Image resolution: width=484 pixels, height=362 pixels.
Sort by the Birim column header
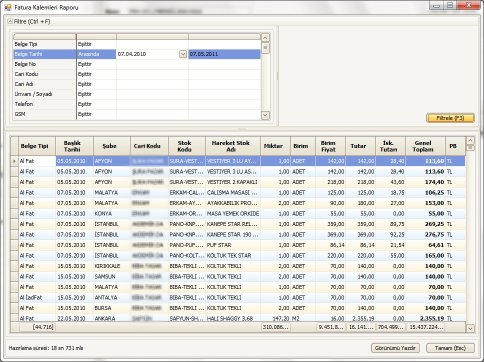(x=303, y=146)
